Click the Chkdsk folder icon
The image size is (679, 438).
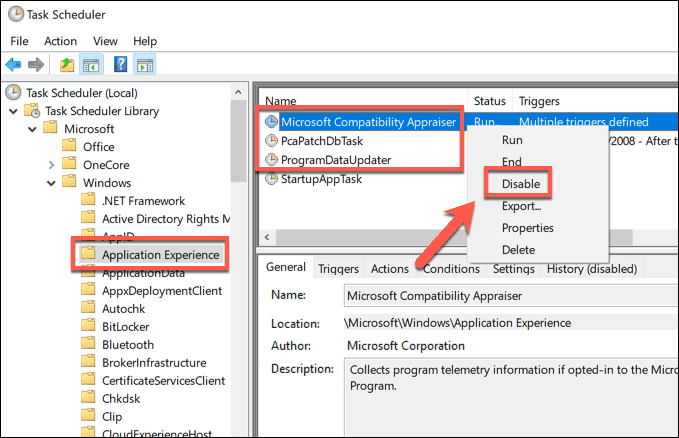coord(88,398)
